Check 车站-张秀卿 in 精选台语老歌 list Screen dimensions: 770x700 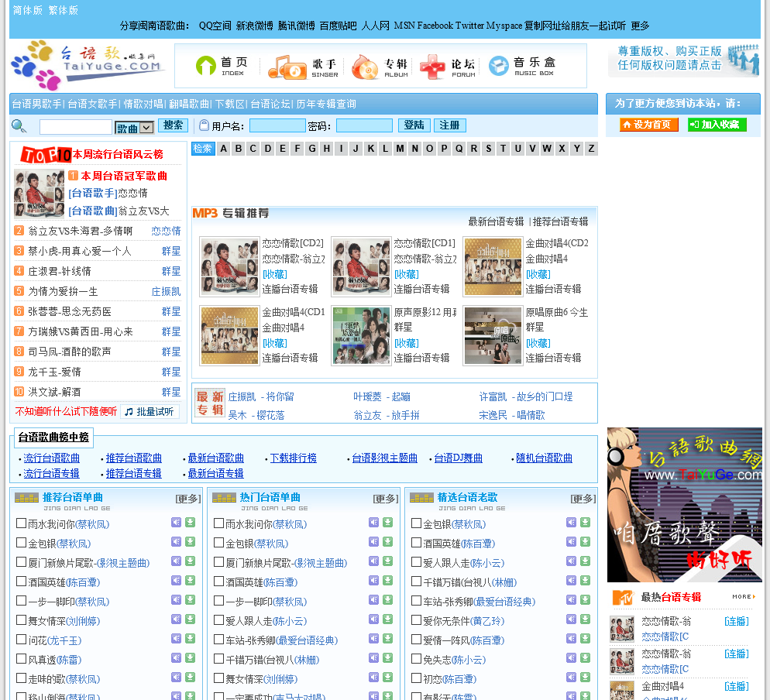coord(417,600)
